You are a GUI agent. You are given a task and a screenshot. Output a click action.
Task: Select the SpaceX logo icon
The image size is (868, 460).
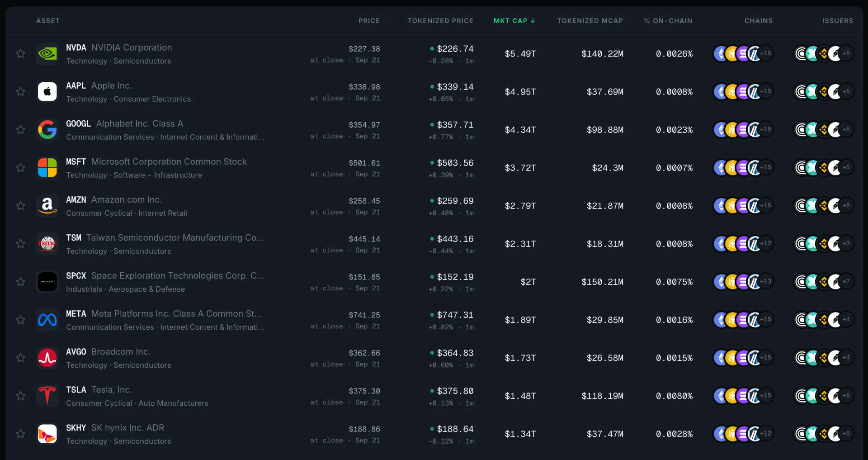point(47,282)
